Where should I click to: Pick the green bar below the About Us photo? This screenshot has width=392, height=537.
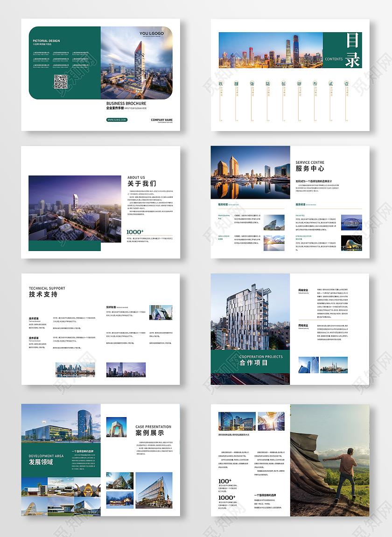64,246
